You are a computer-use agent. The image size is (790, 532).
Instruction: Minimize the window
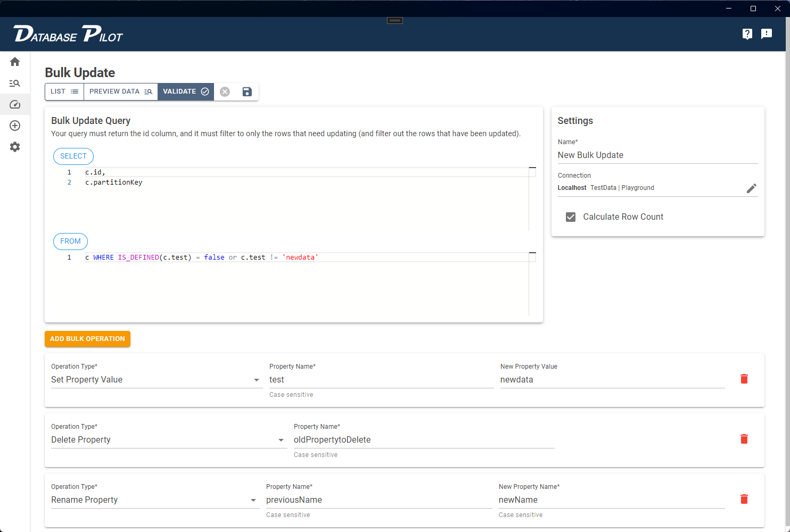pos(729,9)
